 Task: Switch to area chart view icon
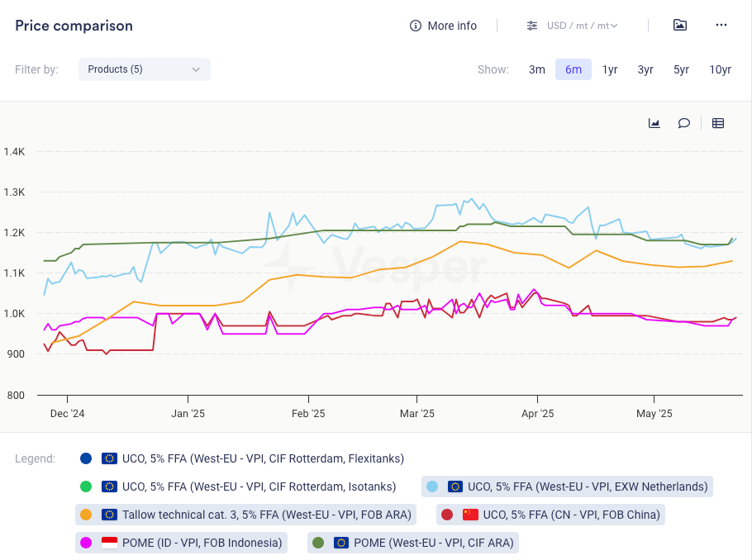pos(654,123)
